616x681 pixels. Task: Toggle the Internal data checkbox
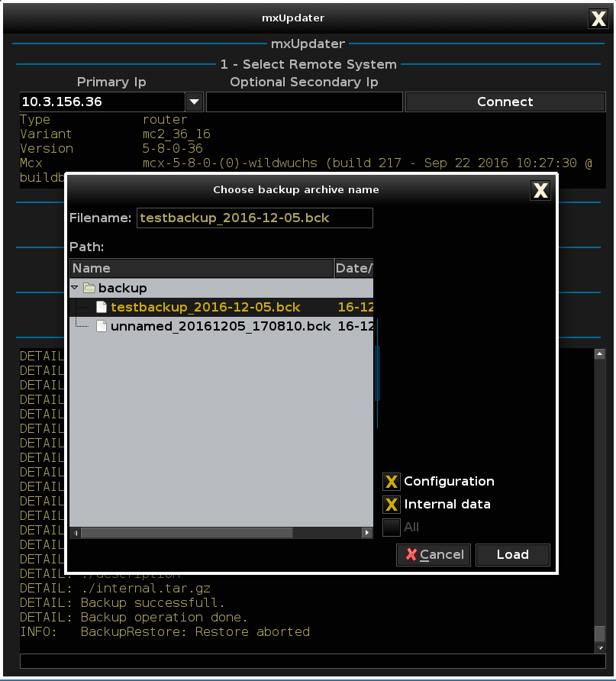pyautogui.click(x=392, y=505)
